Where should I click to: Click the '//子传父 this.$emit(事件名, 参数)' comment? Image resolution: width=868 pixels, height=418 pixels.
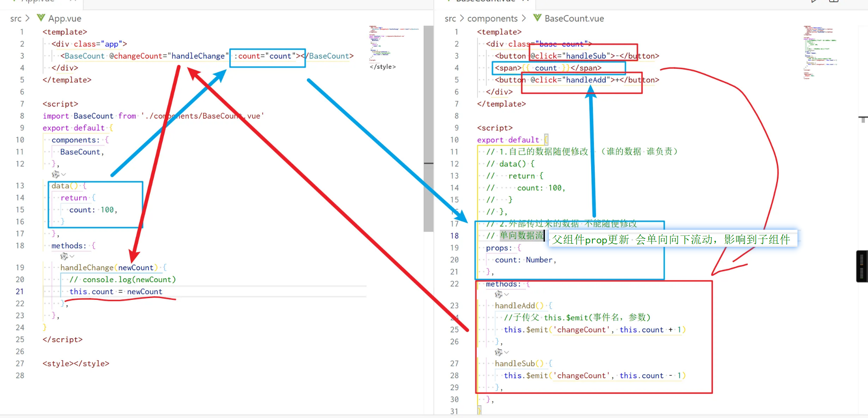pos(577,317)
